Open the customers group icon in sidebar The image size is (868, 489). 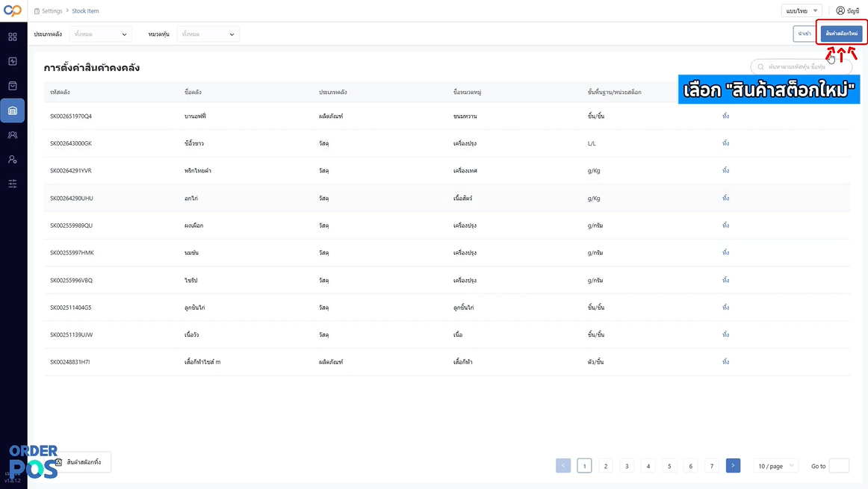click(13, 135)
